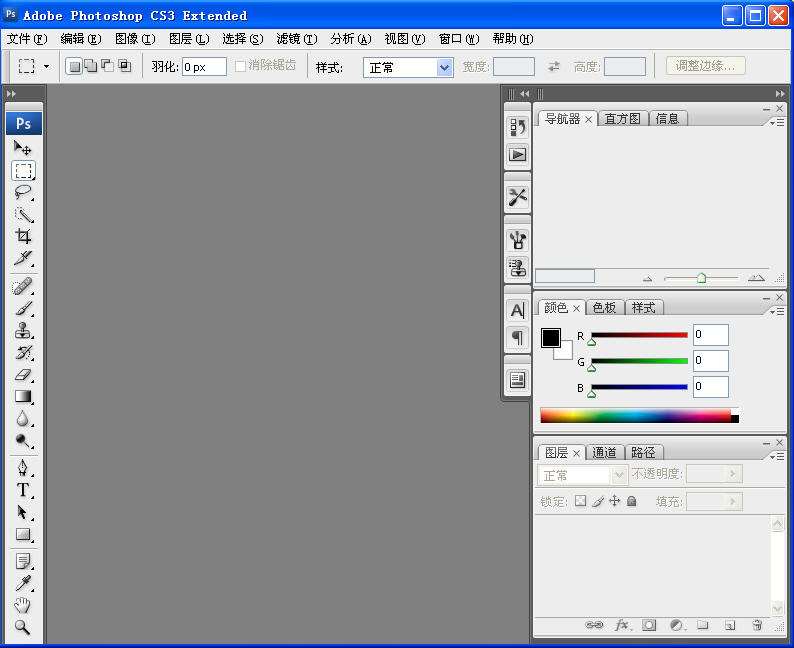Open the Brushes panel icon in dock
Screen dimensions: 794x648
tap(518, 240)
